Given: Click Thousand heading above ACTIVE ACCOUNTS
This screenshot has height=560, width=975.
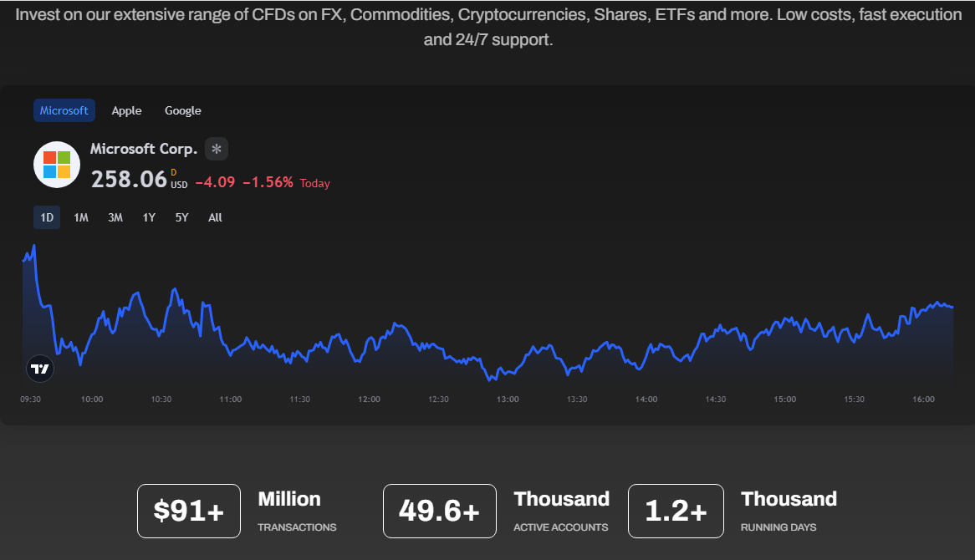Looking at the screenshot, I should coord(561,499).
